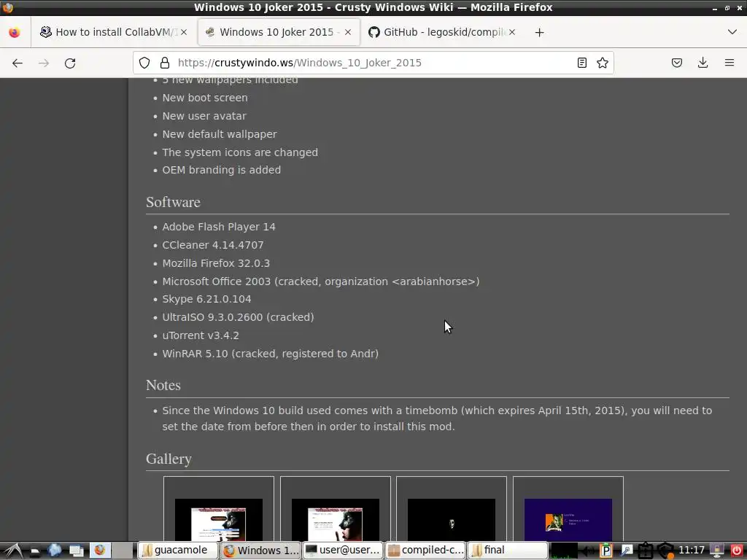The height and width of the screenshot is (560, 747).
Task: Close the Windows 10 Joker 2015 tab
Action: pos(348,32)
